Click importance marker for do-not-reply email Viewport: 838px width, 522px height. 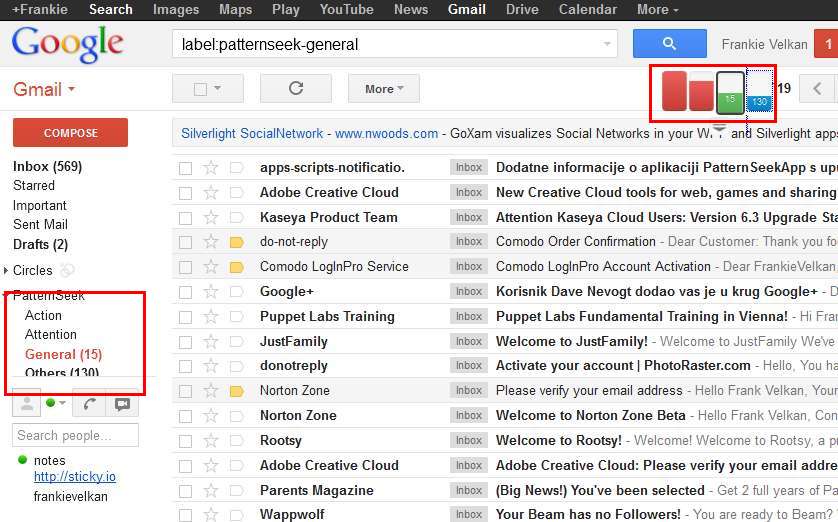pos(237,243)
